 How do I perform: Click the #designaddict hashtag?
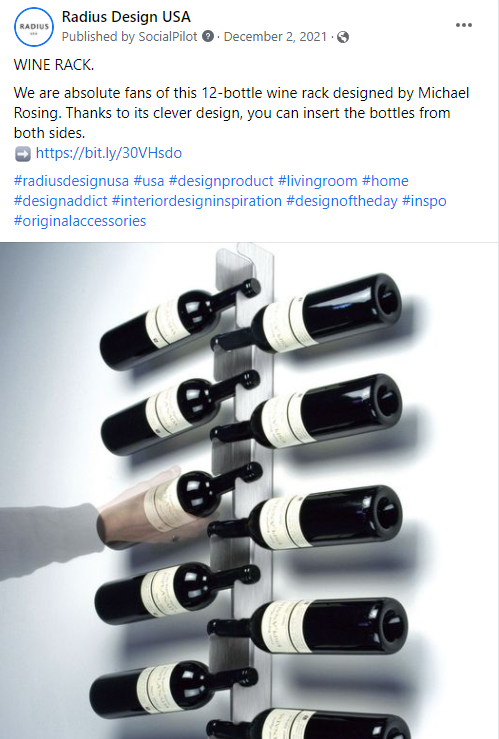[x=61, y=201]
